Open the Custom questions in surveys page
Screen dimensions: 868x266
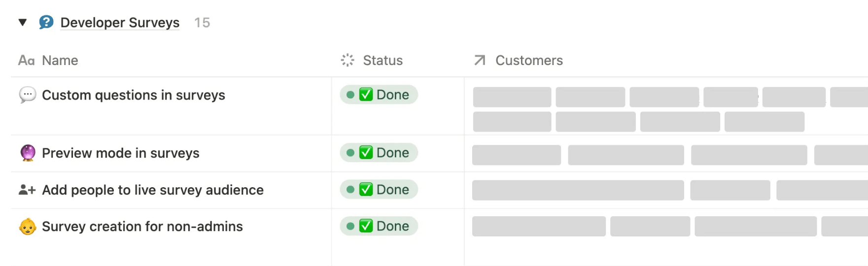coord(133,95)
